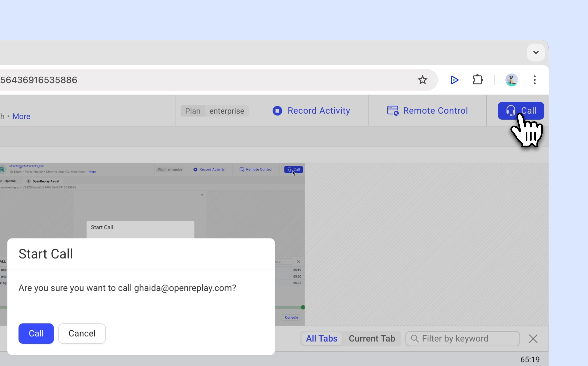Click the Plan label tag
The image size is (588, 366).
coord(193,111)
